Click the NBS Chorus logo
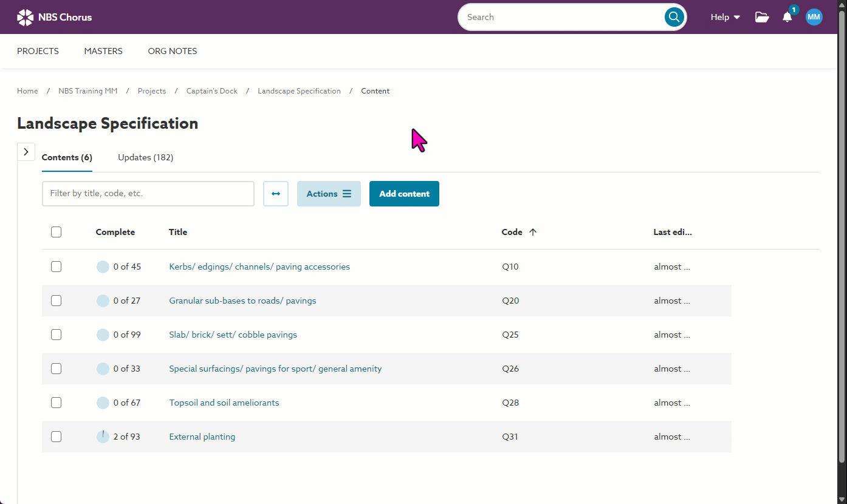The image size is (847, 504). 55,17
